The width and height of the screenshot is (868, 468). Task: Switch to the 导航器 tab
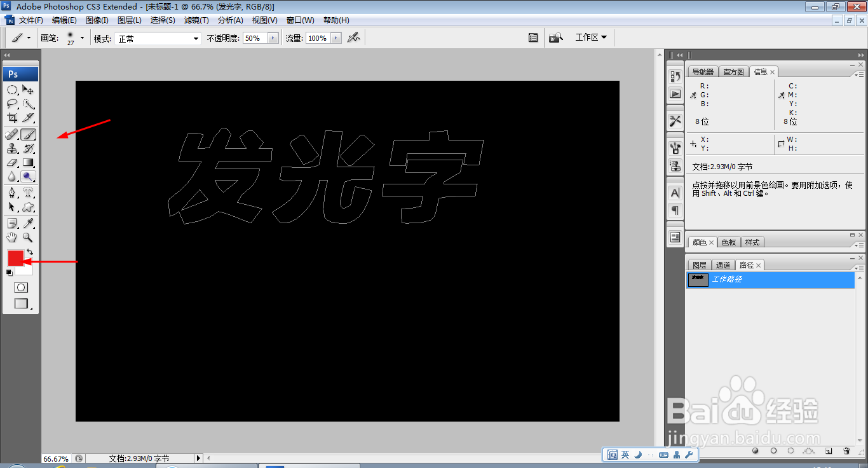point(703,72)
